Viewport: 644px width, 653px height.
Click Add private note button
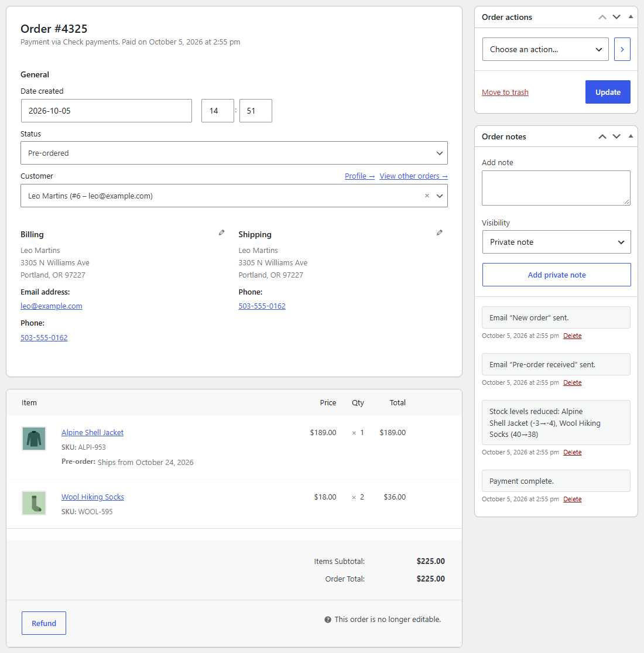click(557, 275)
